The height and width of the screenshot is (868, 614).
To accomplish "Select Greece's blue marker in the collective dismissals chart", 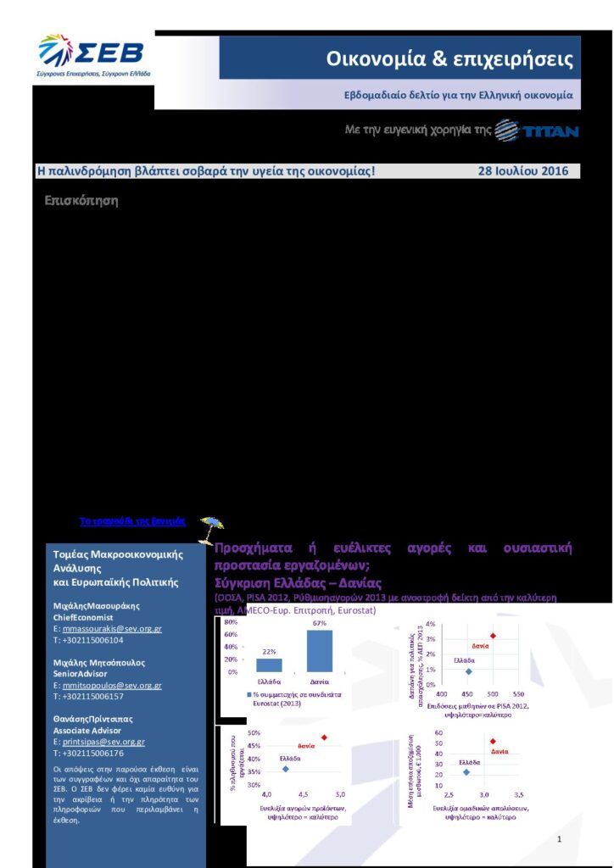I will [466, 771].
